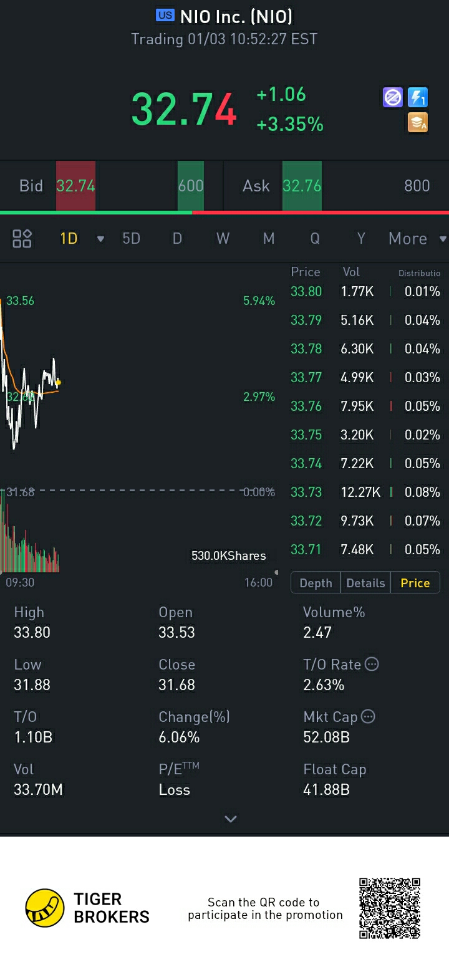Expand more stock details with the chevron
This screenshot has width=449, height=980.
point(231,819)
